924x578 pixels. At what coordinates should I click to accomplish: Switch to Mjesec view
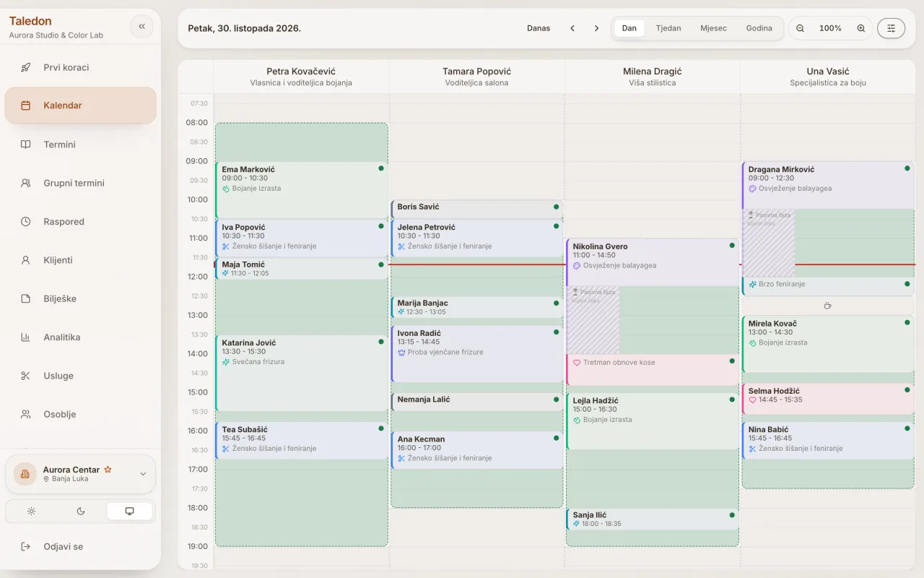713,28
